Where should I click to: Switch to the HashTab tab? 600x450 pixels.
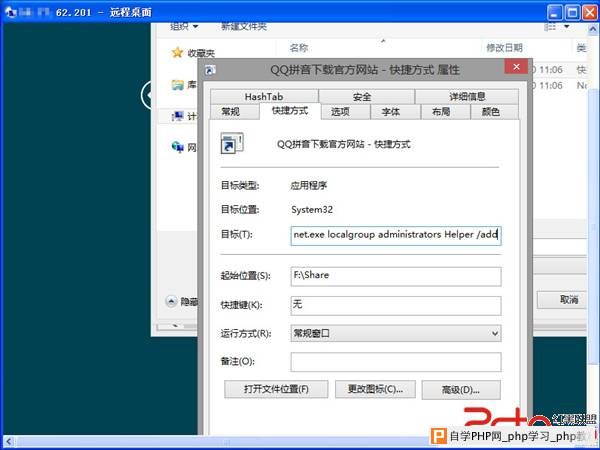(264, 96)
